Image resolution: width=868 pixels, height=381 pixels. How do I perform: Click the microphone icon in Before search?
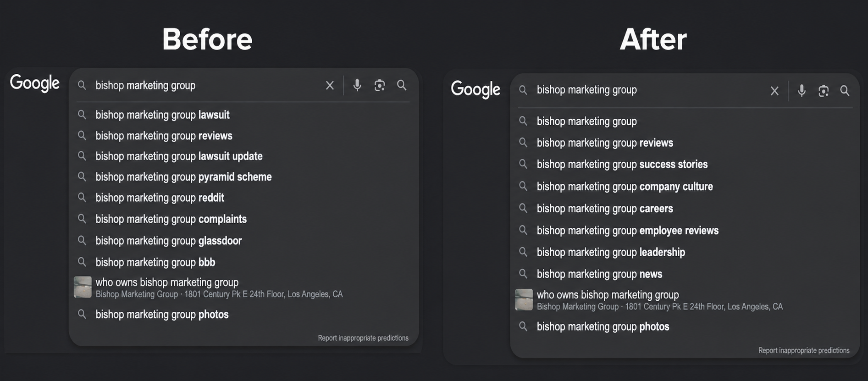tap(357, 85)
